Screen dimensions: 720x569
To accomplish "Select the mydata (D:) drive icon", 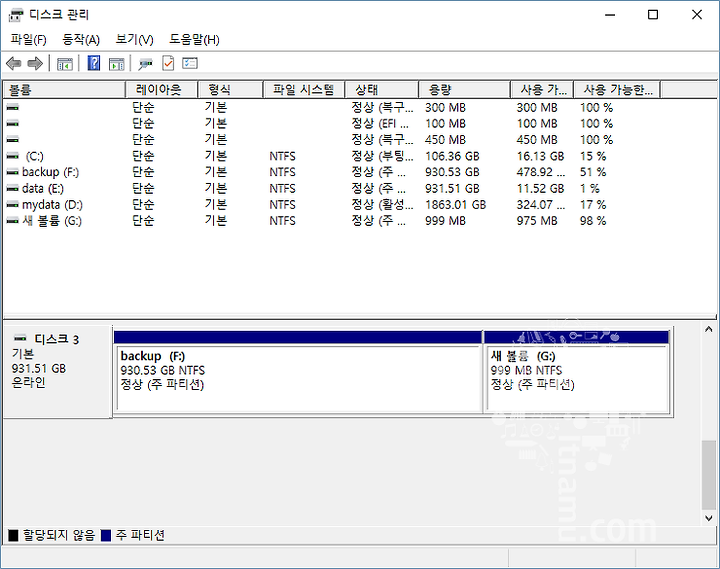I will point(12,204).
